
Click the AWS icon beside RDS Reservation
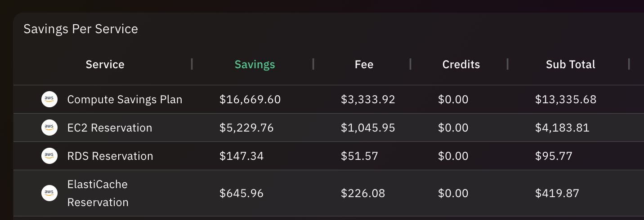click(x=49, y=156)
